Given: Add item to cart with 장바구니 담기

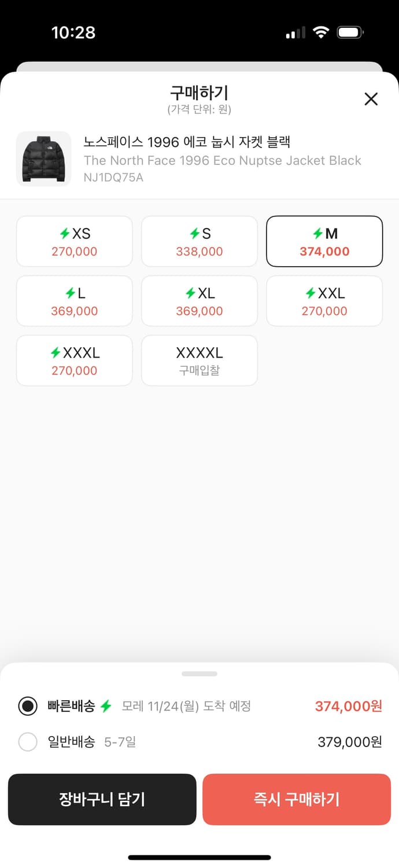Looking at the screenshot, I should [102, 799].
